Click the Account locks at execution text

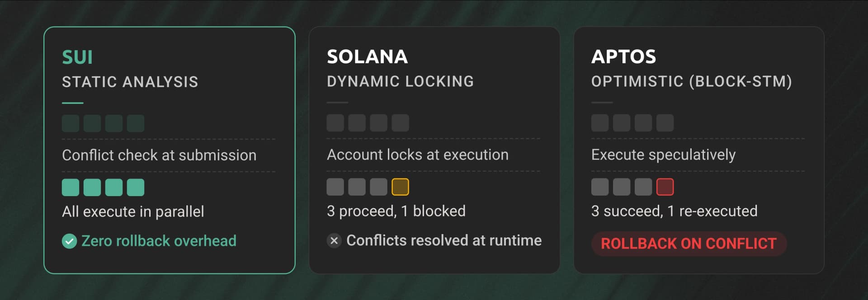click(x=417, y=155)
